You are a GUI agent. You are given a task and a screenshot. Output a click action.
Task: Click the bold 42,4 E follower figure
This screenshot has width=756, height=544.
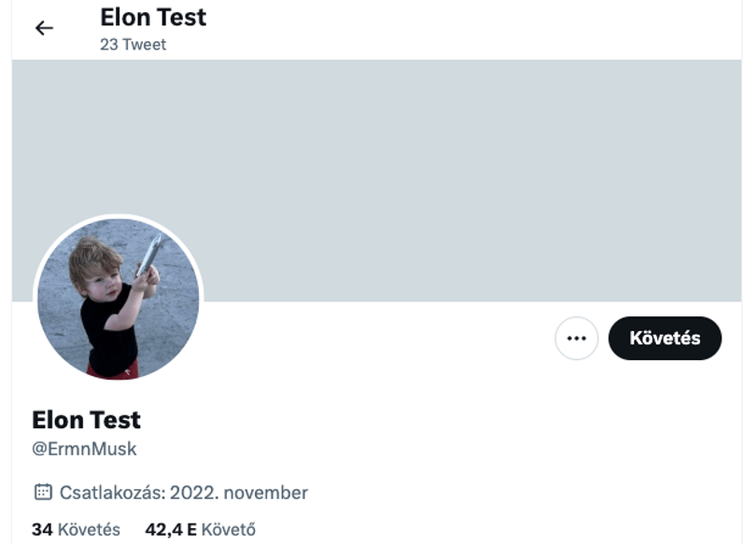pyautogui.click(x=171, y=530)
